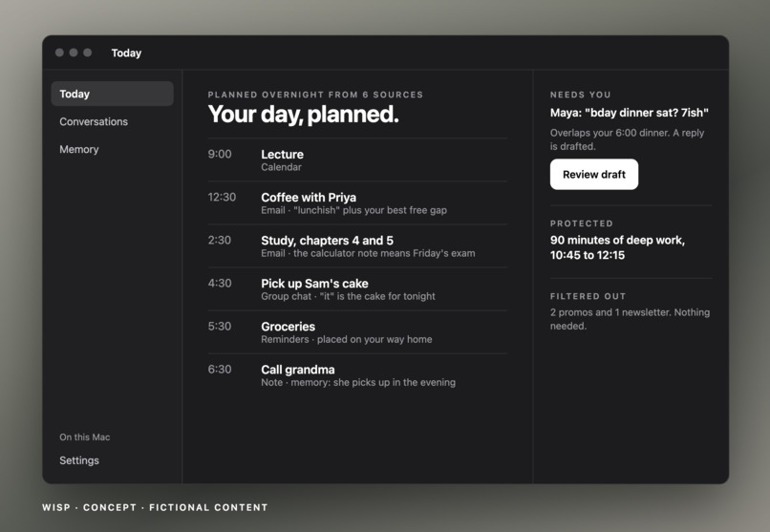Click the 4:30 time label
The height and width of the screenshot is (532, 770).
220,283
